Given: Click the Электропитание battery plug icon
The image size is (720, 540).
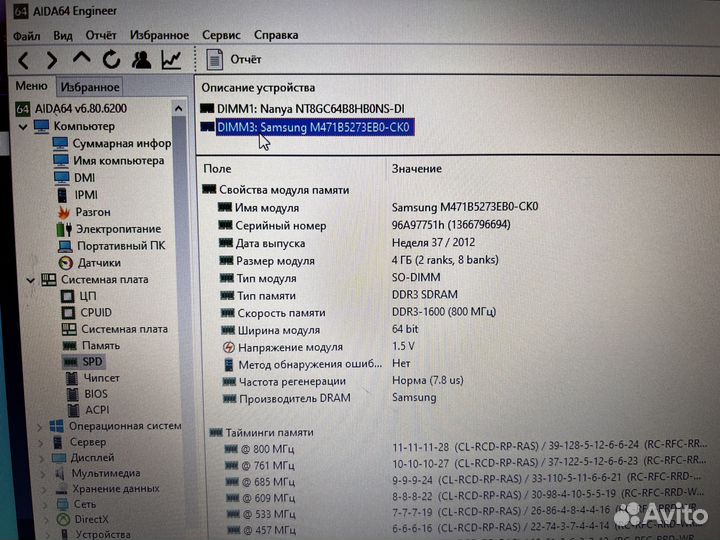Looking at the screenshot, I should 64,229.
